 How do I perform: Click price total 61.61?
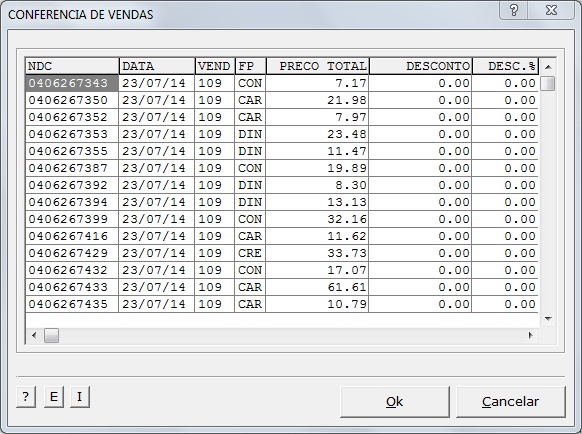(x=317, y=287)
